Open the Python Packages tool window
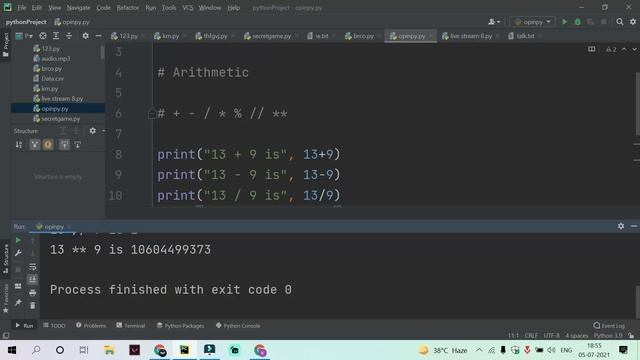The image size is (640, 360). pos(180,325)
